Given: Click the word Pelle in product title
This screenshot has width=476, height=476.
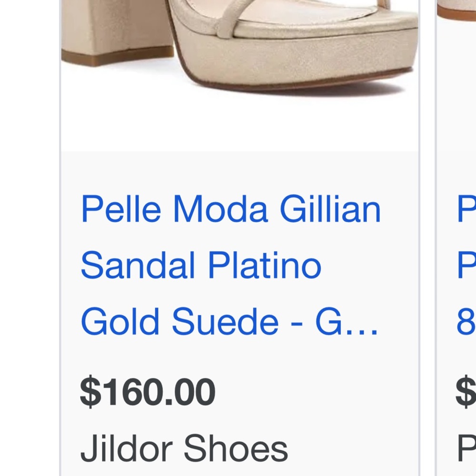Looking at the screenshot, I should click(120, 209).
